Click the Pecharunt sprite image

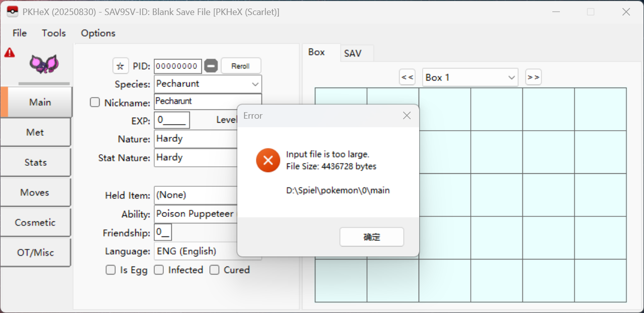click(x=44, y=64)
